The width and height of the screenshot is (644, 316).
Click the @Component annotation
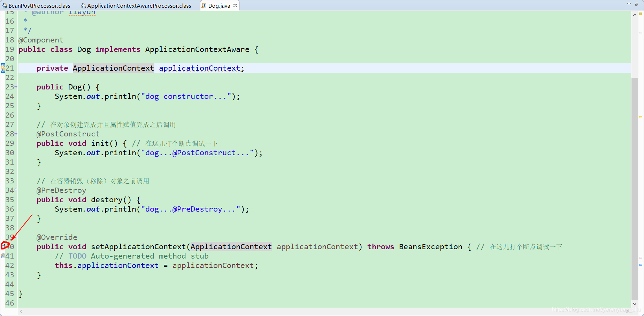tap(41, 40)
